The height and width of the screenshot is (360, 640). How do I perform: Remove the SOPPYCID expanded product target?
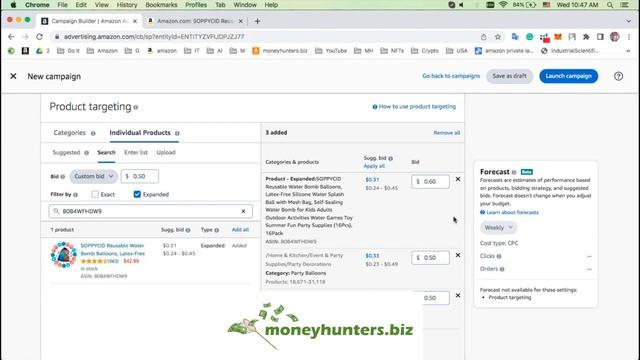(x=458, y=179)
